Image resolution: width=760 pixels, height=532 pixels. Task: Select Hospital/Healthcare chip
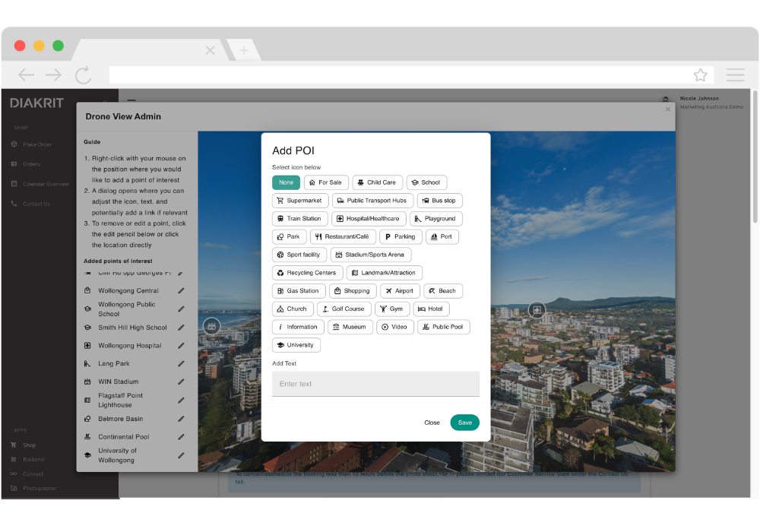(369, 219)
